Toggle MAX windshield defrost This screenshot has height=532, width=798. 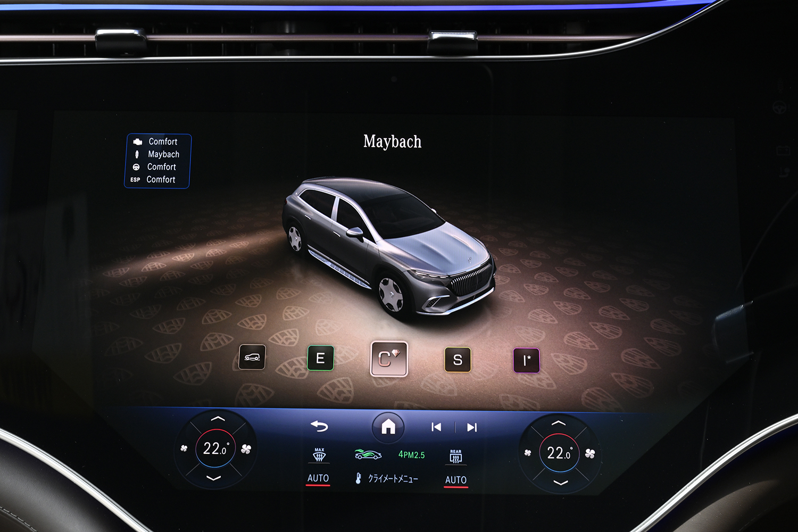(319, 454)
